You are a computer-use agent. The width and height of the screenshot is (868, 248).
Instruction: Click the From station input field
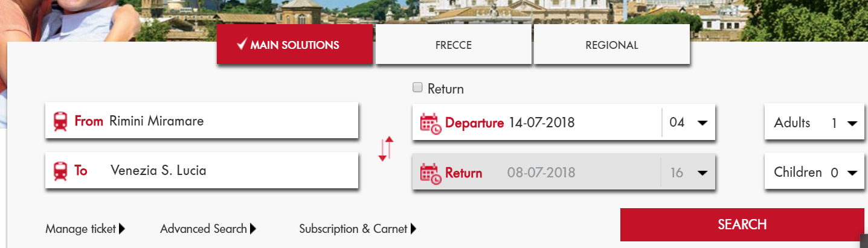coord(230,121)
